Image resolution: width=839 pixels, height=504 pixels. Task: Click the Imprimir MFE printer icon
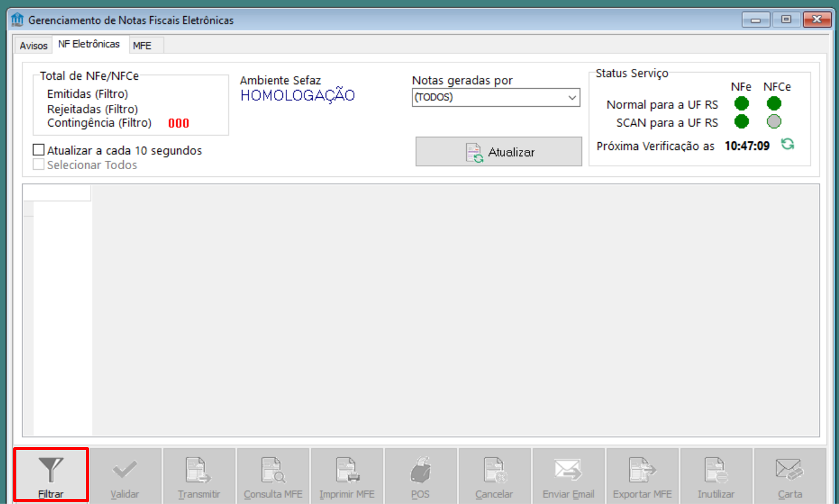point(347,471)
